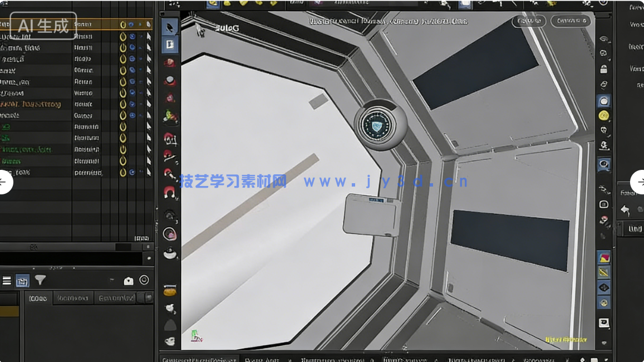Expand the arrow after the lower-left panel tabs
The width and height of the screenshot is (644, 362).
coord(148,298)
